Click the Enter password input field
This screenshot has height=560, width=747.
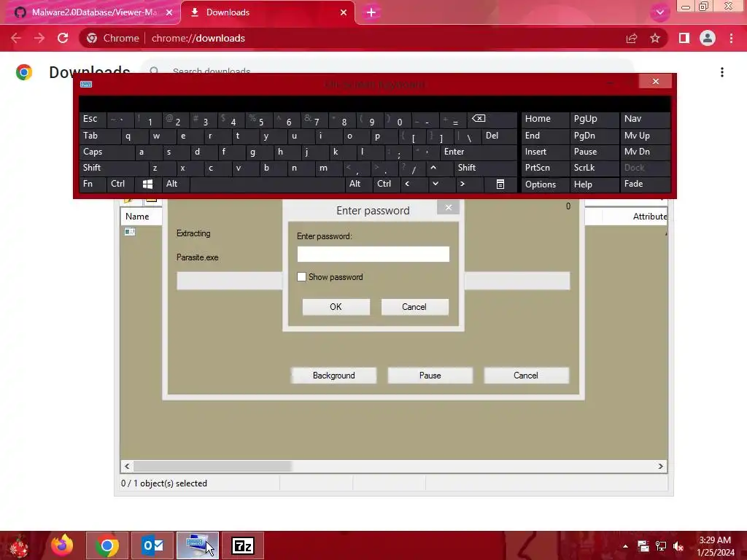[373, 254]
